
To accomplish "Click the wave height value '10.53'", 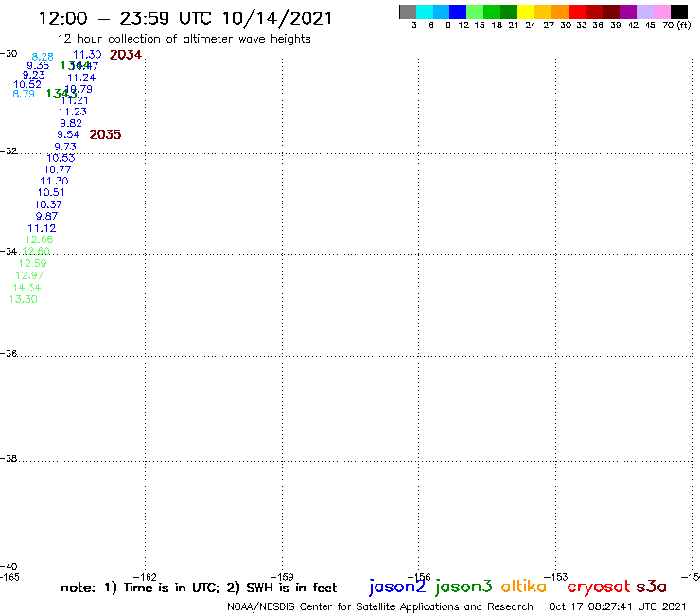I will pyautogui.click(x=61, y=158).
